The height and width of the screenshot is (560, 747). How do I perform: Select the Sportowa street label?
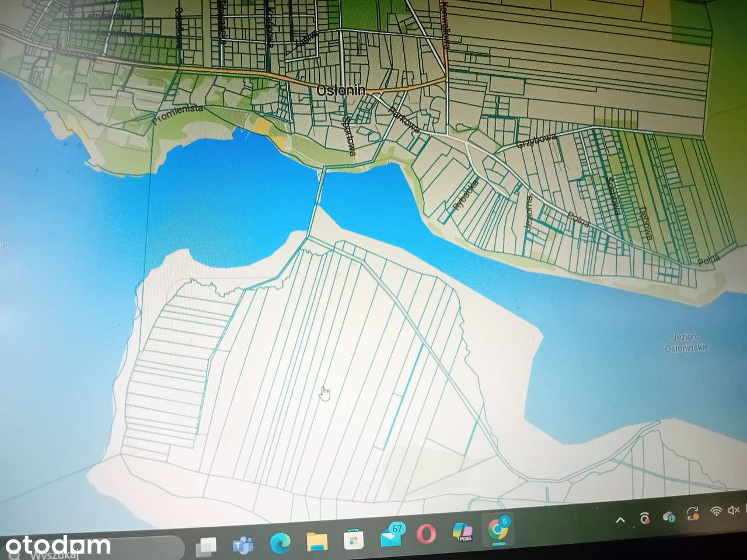coord(349,135)
